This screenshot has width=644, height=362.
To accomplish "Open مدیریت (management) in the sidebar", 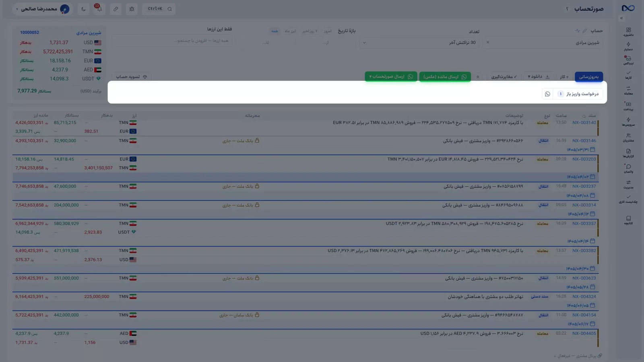I will [628, 184].
